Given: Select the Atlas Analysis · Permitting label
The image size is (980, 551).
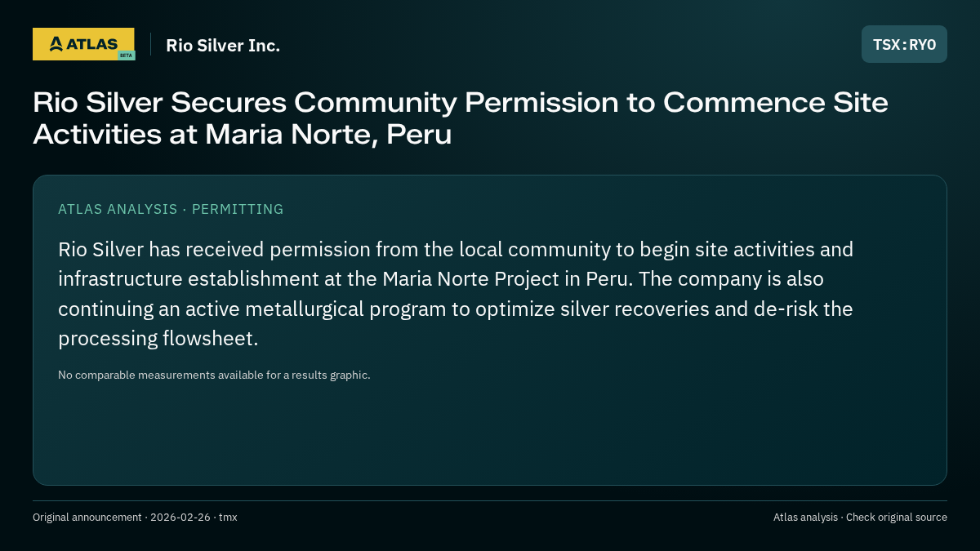Looking at the screenshot, I should coord(171,209).
